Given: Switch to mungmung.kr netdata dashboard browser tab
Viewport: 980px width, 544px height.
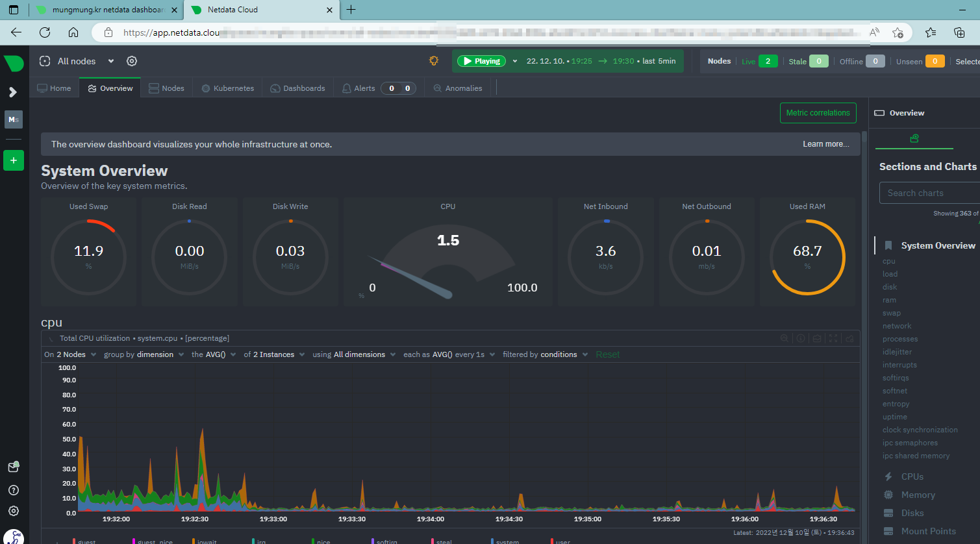Looking at the screenshot, I should [x=107, y=10].
